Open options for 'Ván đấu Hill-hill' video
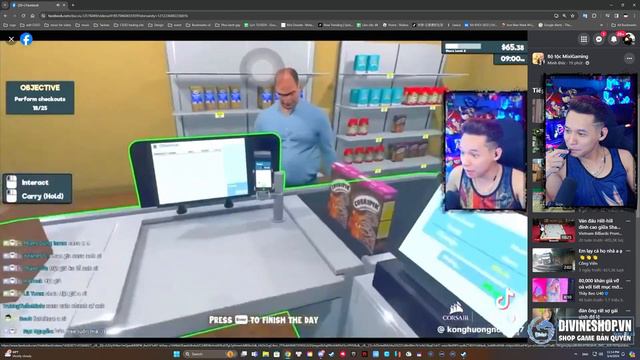Image resolution: width=640 pixels, height=360 pixels. point(628,222)
